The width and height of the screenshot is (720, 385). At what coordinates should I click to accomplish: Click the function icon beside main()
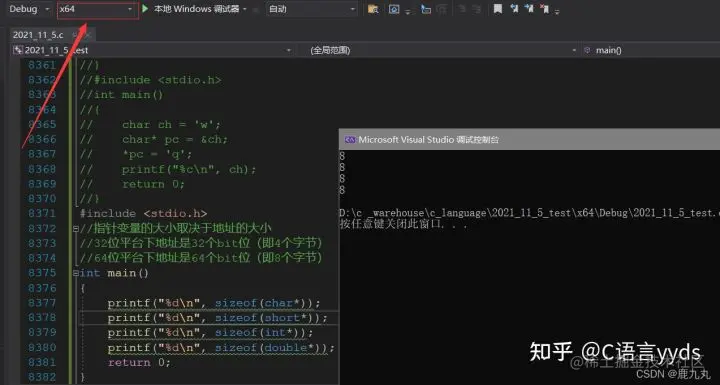pyautogui.click(x=587, y=50)
